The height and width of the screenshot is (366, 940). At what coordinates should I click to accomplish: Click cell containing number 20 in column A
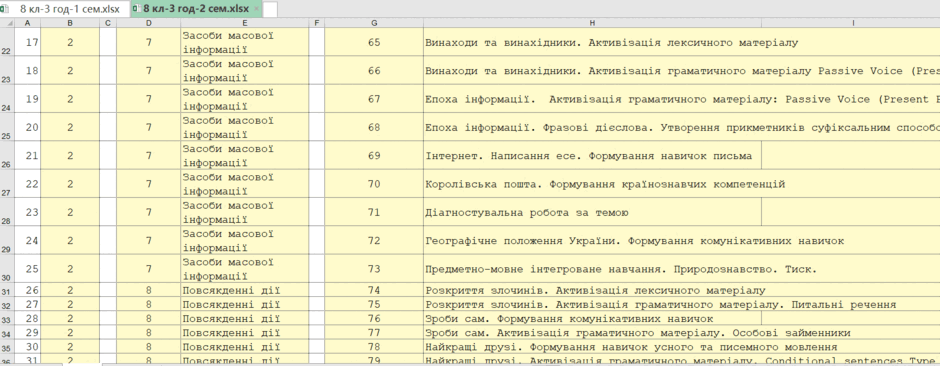pyautogui.click(x=29, y=127)
